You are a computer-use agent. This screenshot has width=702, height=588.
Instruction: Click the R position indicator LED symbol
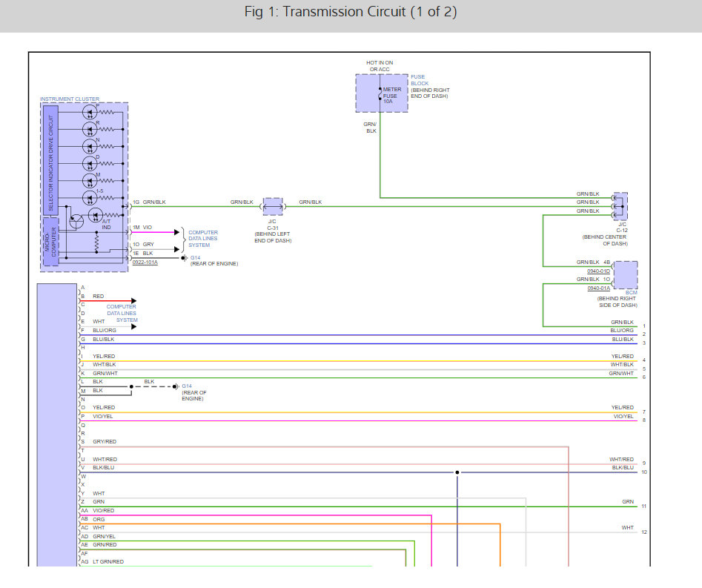click(x=88, y=129)
